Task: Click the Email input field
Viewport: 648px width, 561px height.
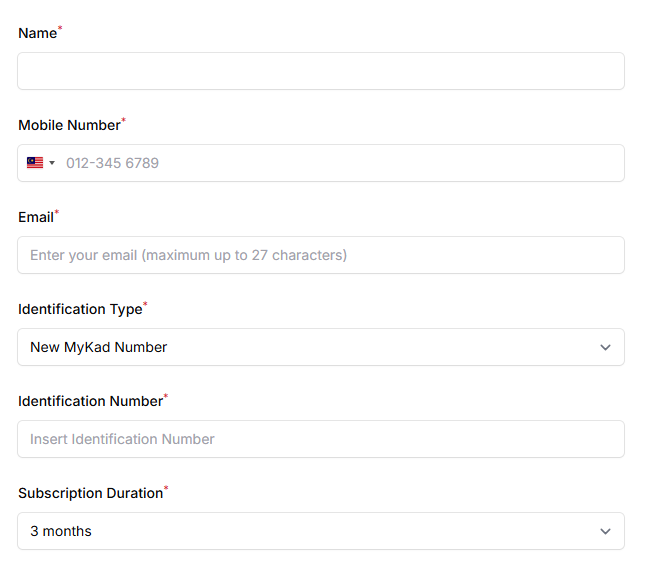Action: click(320, 255)
